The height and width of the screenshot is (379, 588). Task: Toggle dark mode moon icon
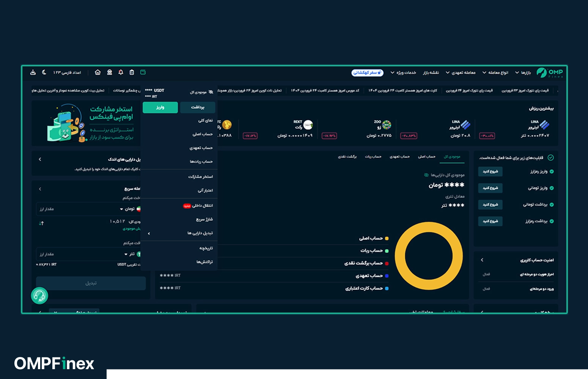tap(44, 72)
